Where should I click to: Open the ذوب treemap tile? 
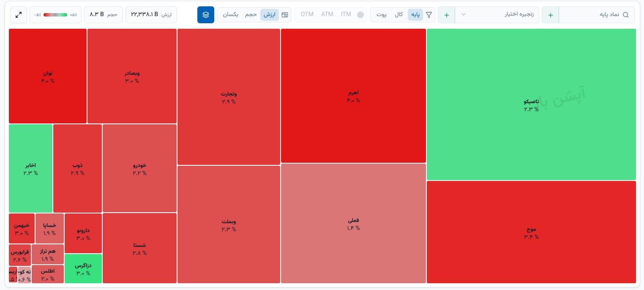[x=77, y=168]
